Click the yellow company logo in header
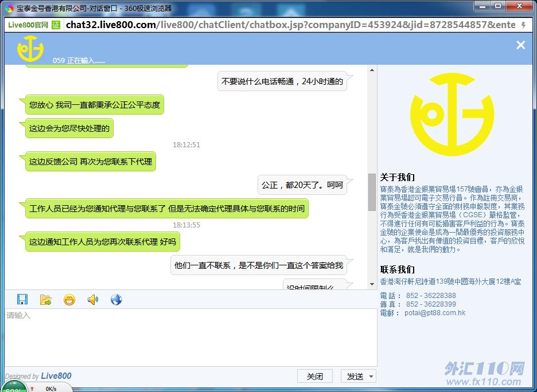The width and height of the screenshot is (537, 392). point(30,49)
